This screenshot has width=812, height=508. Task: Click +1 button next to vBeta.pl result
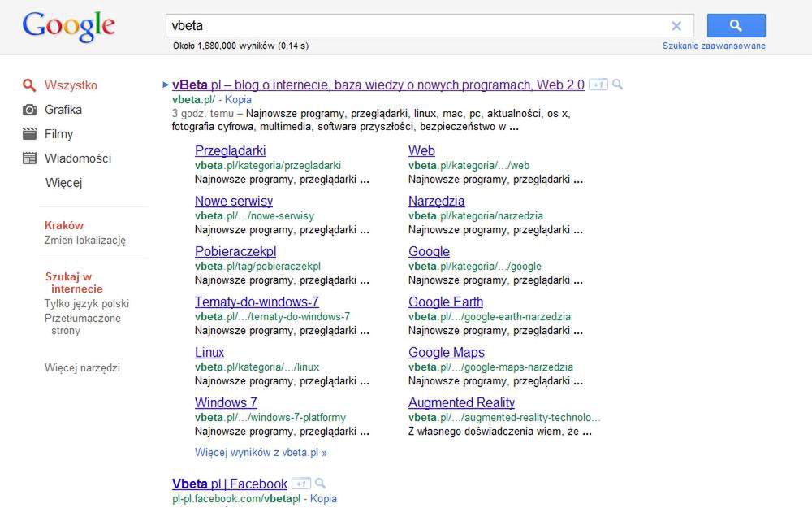[598, 85]
